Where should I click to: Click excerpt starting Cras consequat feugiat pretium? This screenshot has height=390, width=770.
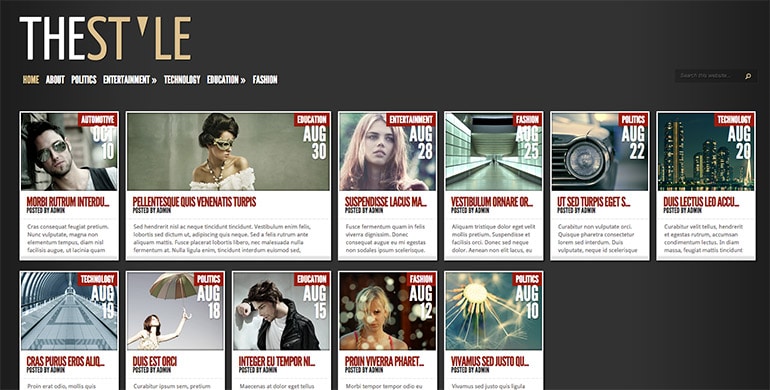[x=68, y=238]
